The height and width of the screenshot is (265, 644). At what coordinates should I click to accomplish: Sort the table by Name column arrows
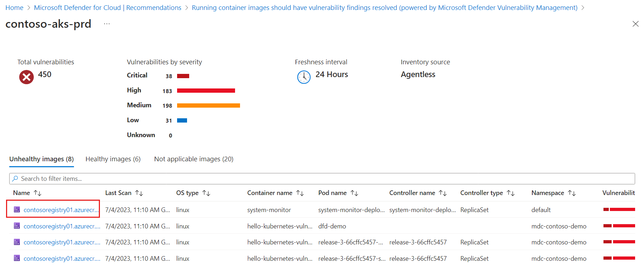pyautogui.click(x=38, y=193)
